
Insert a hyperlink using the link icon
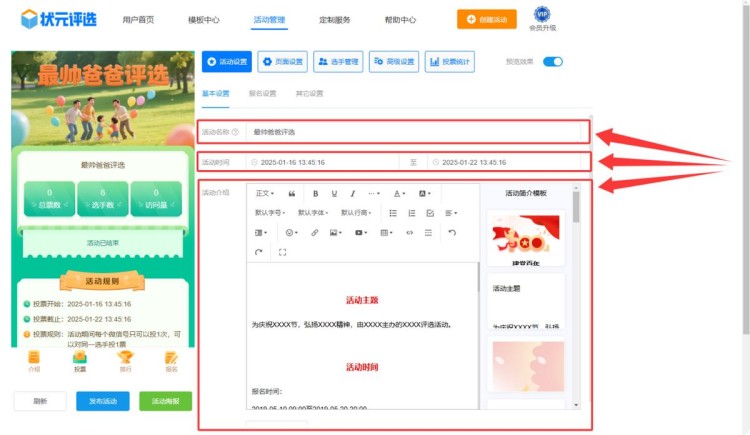coord(314,232)
